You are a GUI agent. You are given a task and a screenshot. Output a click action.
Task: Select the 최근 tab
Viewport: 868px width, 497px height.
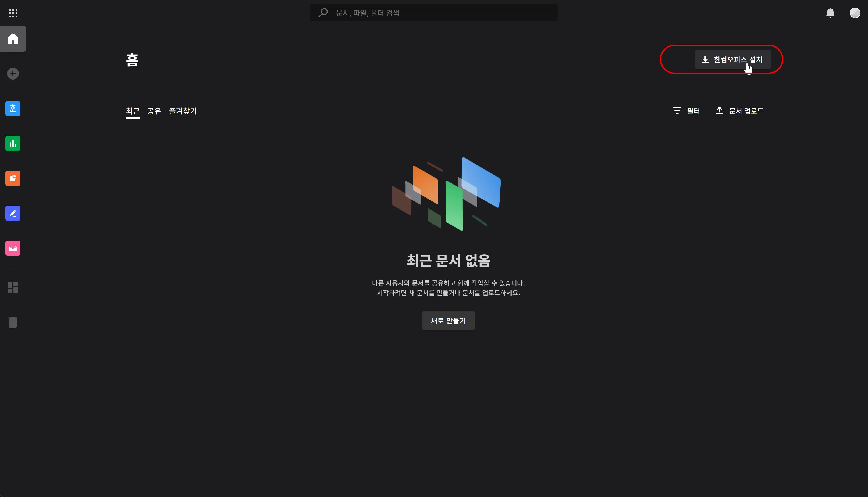point(133,111)
